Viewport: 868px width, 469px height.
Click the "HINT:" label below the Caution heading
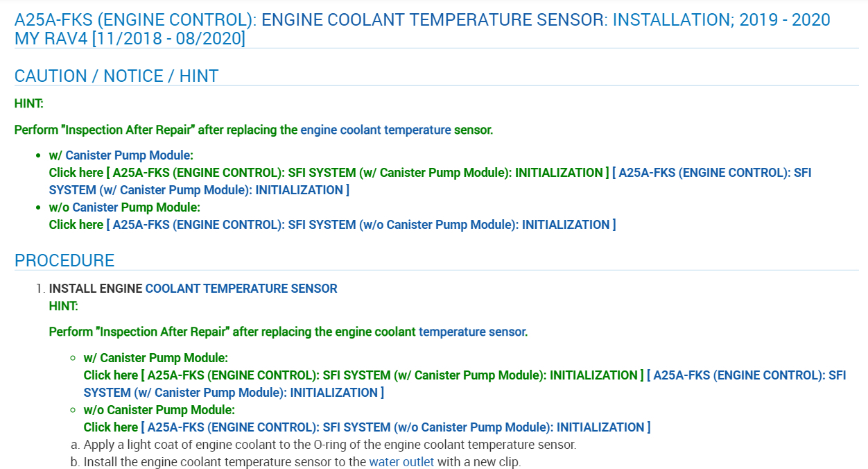[28, 103]
